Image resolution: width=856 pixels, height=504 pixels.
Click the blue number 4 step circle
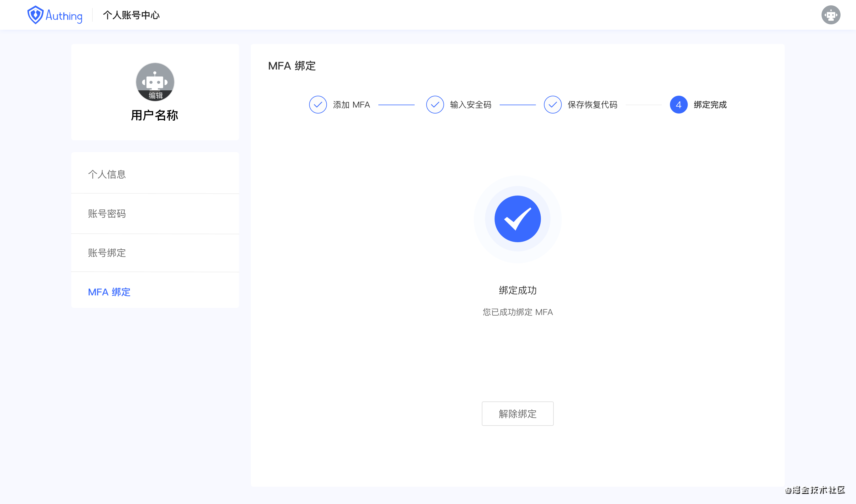click(678, 105)
